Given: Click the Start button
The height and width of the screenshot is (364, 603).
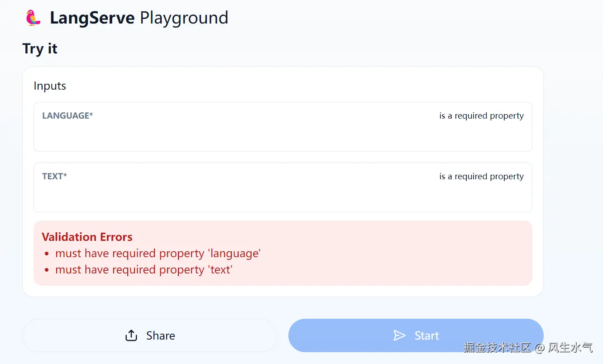Looking at the screenshot, I should tap(416, 335).
